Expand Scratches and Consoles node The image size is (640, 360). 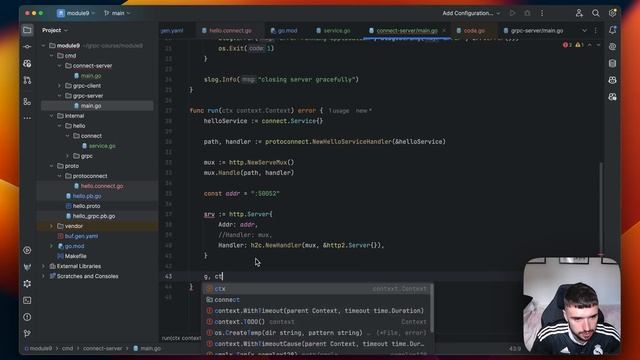coord(44,276)
